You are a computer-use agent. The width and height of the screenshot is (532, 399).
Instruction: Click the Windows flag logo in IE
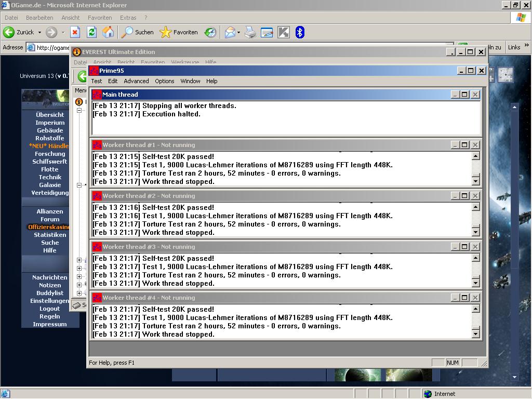[x=521, y=18]
